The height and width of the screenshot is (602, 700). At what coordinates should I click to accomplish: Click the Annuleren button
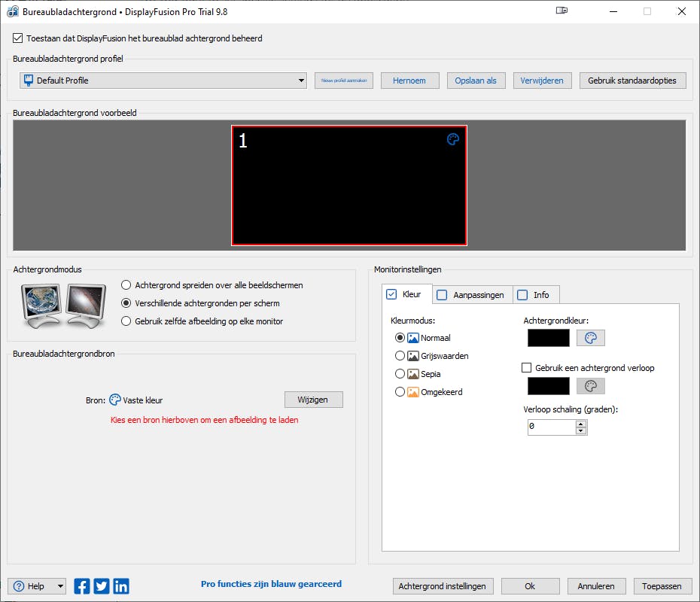596,586
